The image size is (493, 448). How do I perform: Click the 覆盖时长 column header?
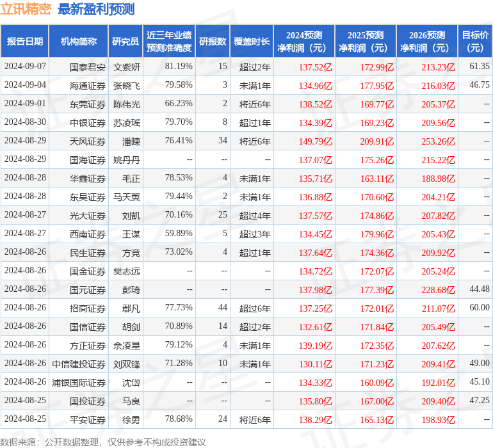point(252,41)
